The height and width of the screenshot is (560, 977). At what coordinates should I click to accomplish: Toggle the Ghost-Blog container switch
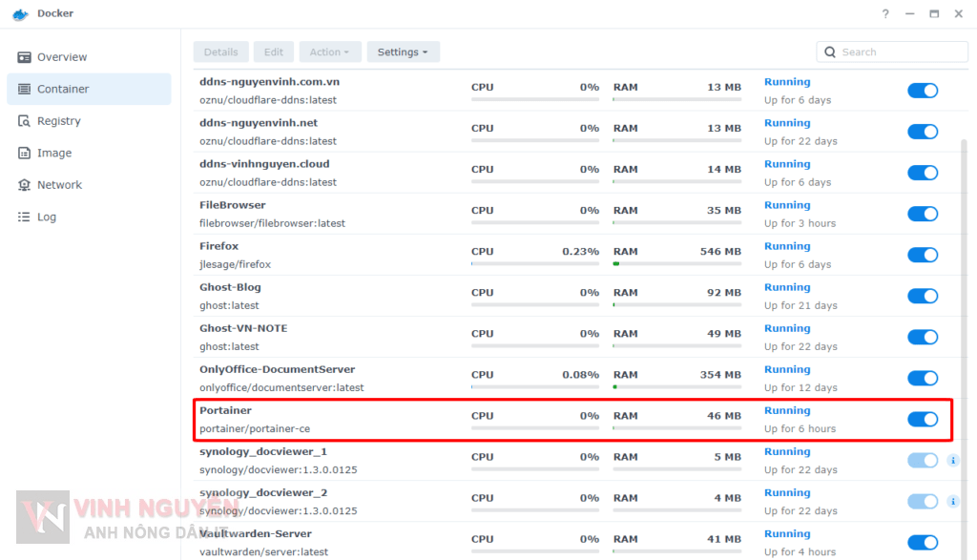click(x=922, y=296)
